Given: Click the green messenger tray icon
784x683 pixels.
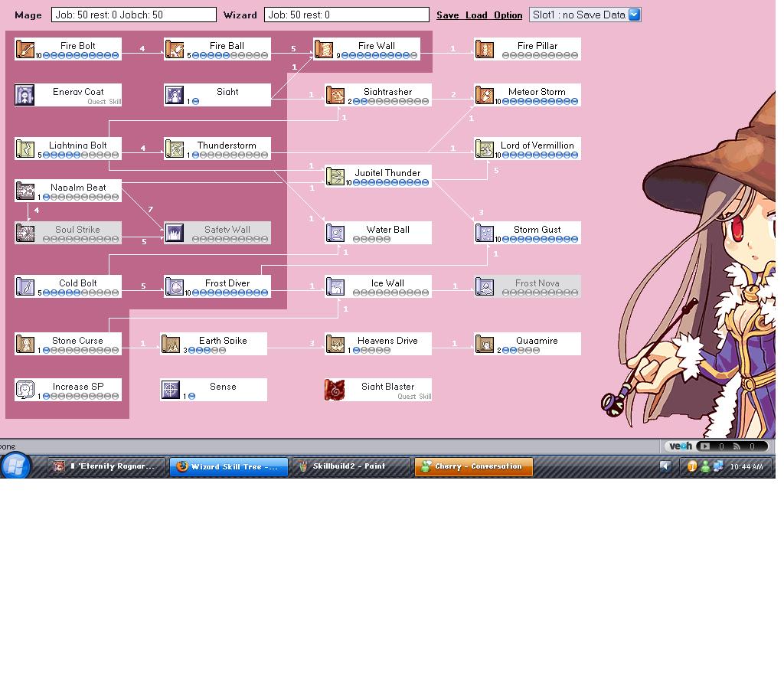Looking at the screenshot, I should pos(705,466).
